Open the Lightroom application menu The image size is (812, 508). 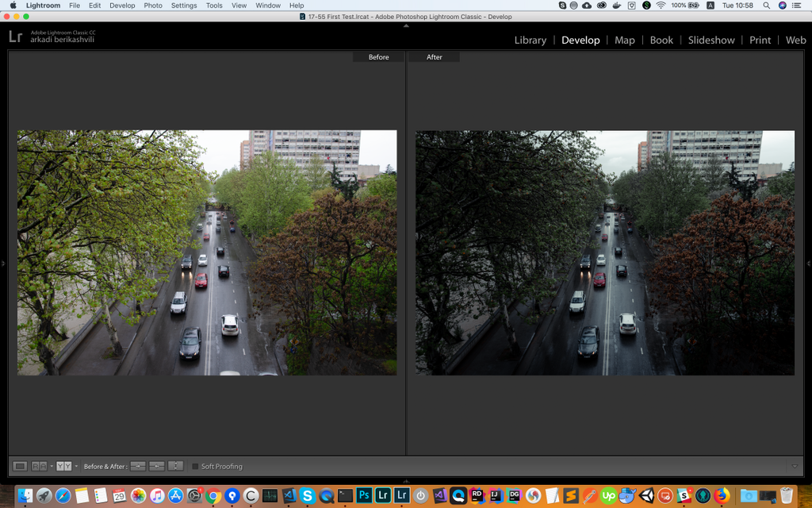pyautogui.click(x=43, y=6)
